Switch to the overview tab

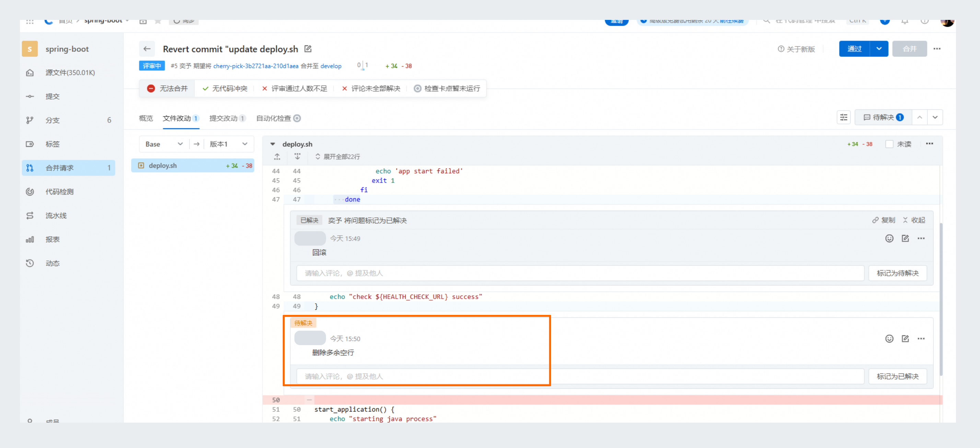pos(146,118)
